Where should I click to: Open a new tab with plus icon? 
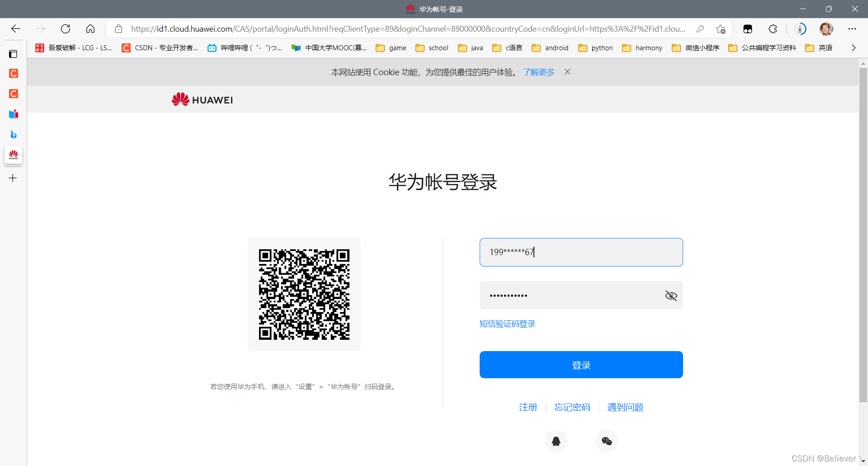[x=13, y=178]
